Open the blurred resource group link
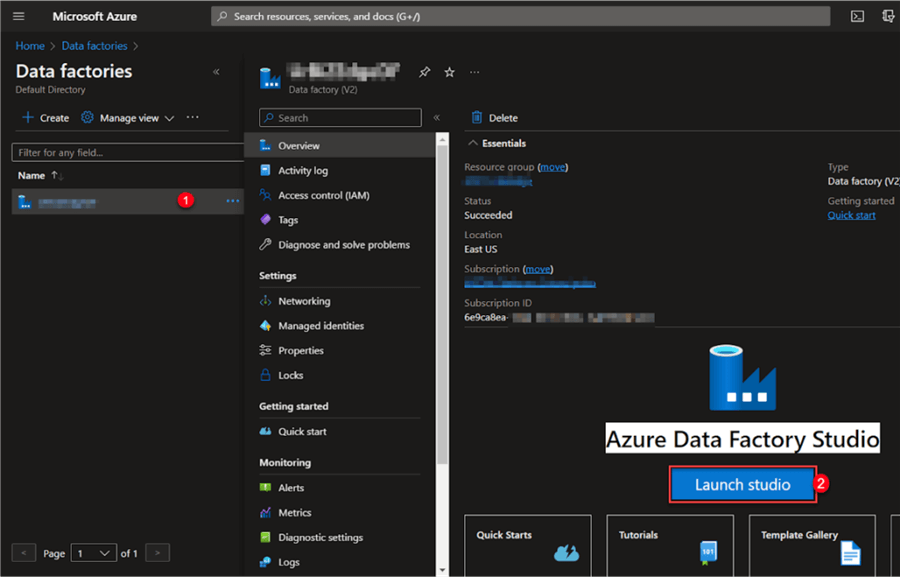The height and width of the screenshot is (577, 900). 498,181
